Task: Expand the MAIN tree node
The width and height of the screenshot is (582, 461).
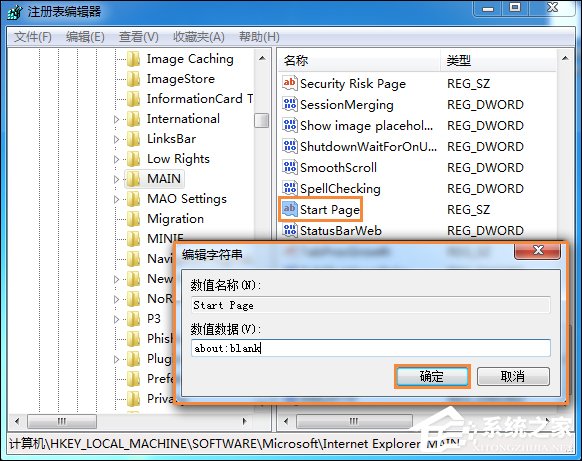Action: 116,180
